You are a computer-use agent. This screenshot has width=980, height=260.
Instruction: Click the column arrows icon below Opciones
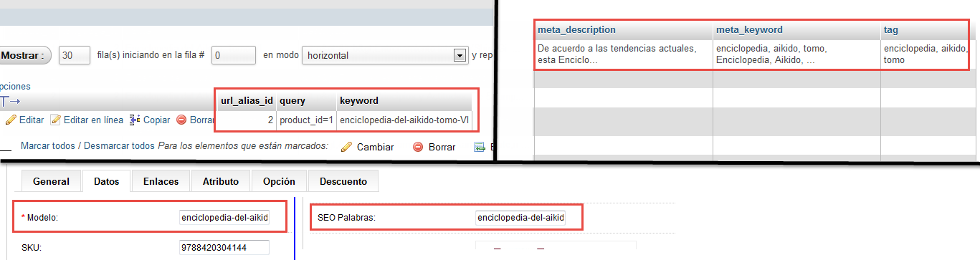11,101
